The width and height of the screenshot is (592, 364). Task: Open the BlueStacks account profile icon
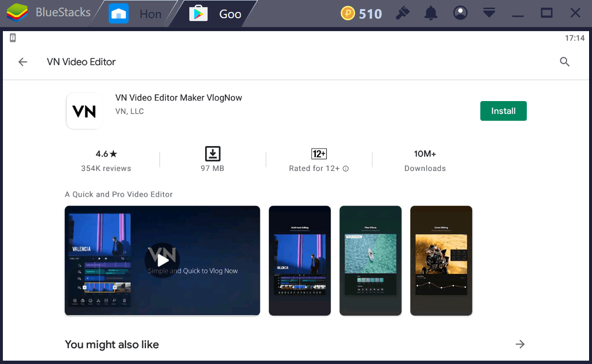point(460,13)
